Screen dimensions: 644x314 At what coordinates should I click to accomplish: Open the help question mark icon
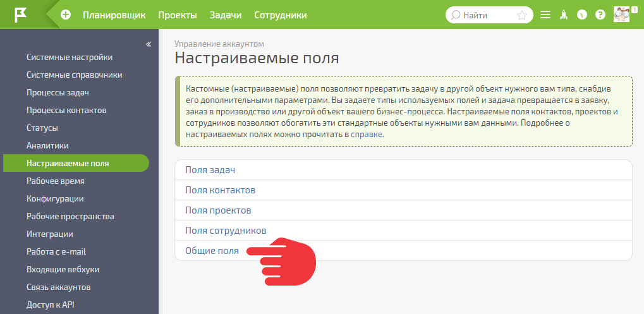pos(600,15)
